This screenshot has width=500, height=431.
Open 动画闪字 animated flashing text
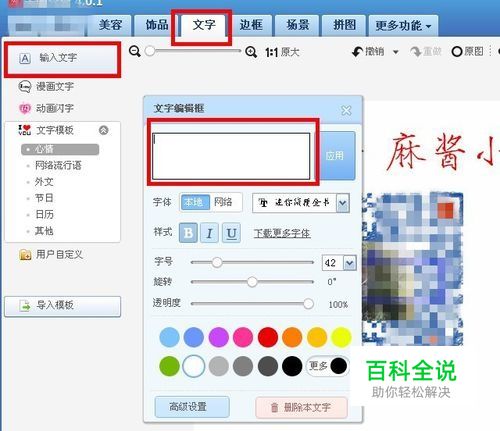click(46, 108)
